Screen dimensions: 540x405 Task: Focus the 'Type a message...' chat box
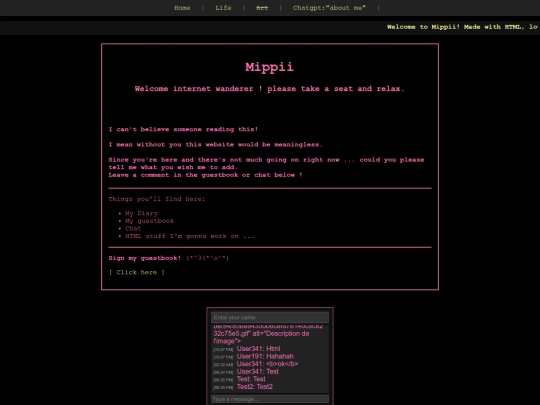tap(270, 399)
